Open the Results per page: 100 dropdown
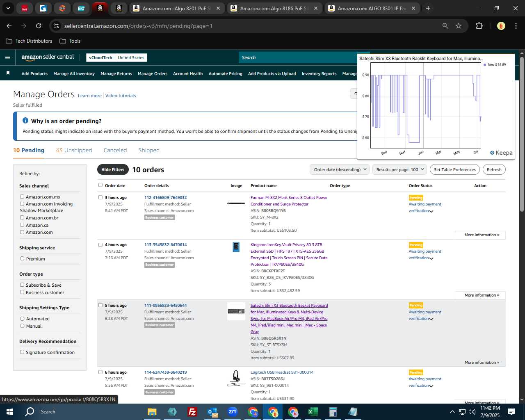The height and width of the screenshot is (420, 525). [x=399, y=169]
